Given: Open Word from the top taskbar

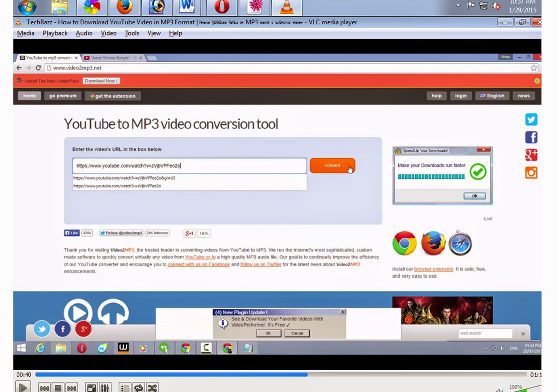Looking at the screenshot, I should [187, 7].
